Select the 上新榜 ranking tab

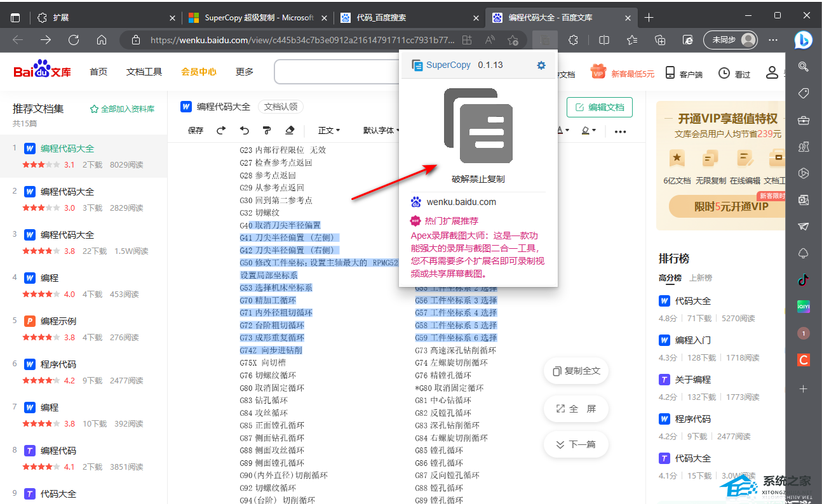tap(701, 278)
